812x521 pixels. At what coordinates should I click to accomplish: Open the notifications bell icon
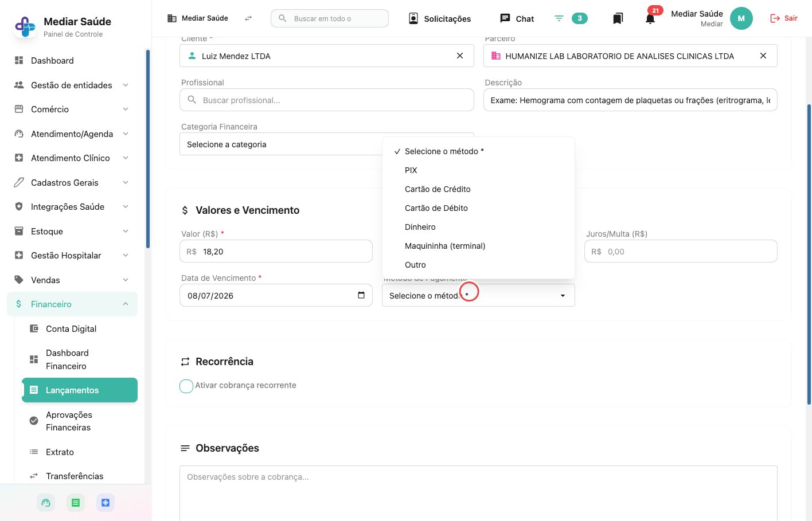click(x=650, y=19)
